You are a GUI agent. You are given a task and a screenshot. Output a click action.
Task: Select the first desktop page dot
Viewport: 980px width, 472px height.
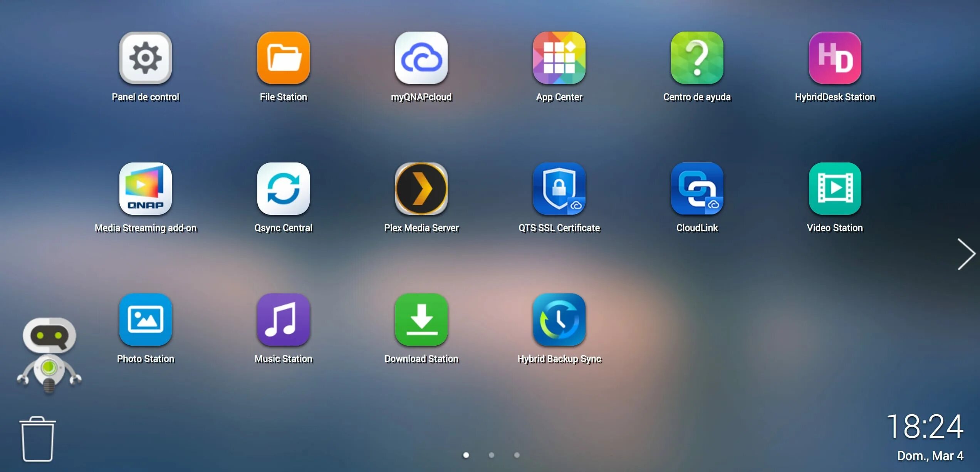pyautogui.click(x=466, y=455)
